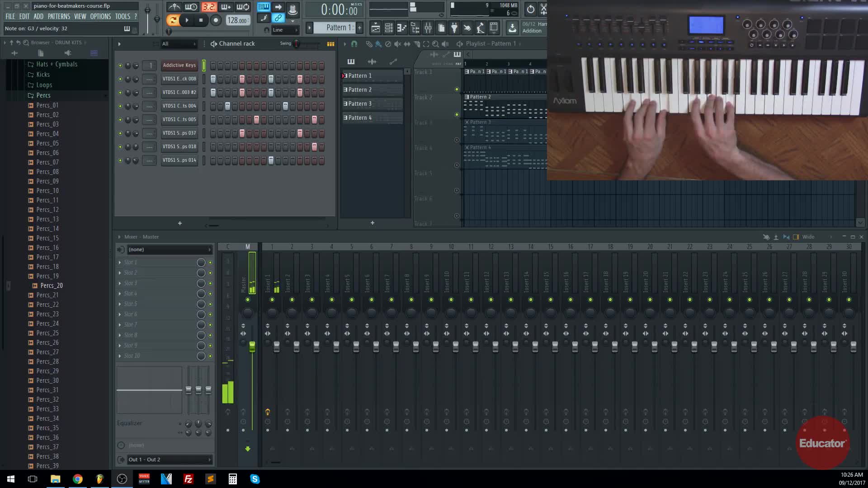Toggle Slot 1 effect enable light
The height and width of the screenshot is (488, 868).
click(210, 263)
